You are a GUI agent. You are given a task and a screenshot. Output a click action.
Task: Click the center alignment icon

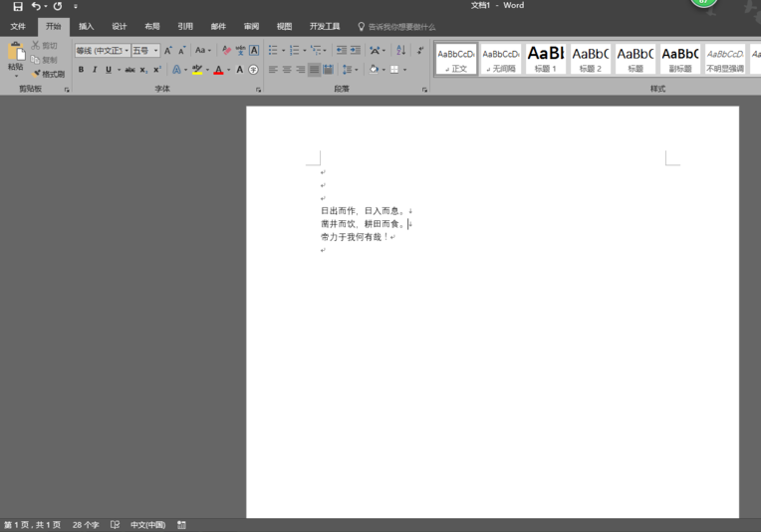pyautogui.click(x=287, y=70)
